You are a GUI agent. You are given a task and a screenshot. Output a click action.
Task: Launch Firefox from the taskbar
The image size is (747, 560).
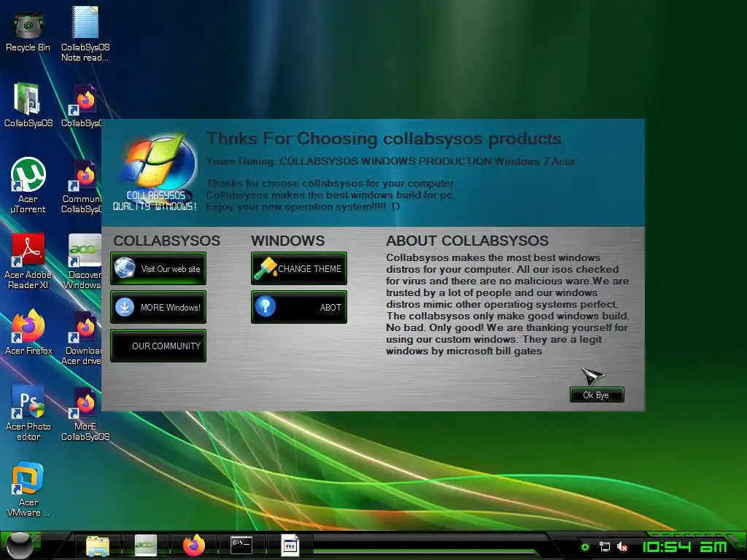(x=194, y=545)
